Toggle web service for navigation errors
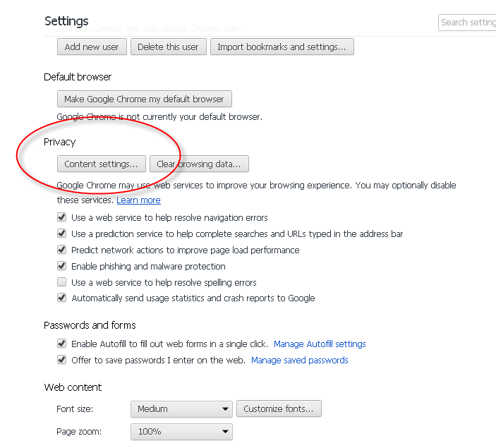 [61, 217]
